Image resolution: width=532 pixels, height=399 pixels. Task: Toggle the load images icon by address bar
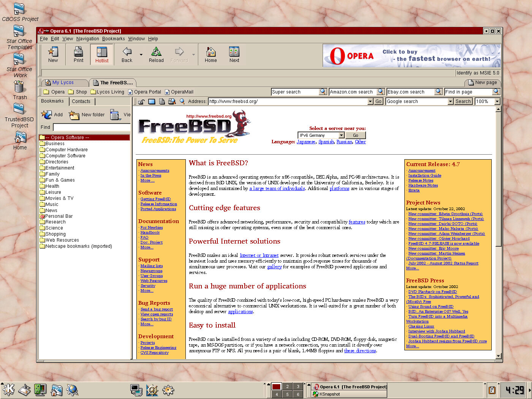tap(152, 101)
